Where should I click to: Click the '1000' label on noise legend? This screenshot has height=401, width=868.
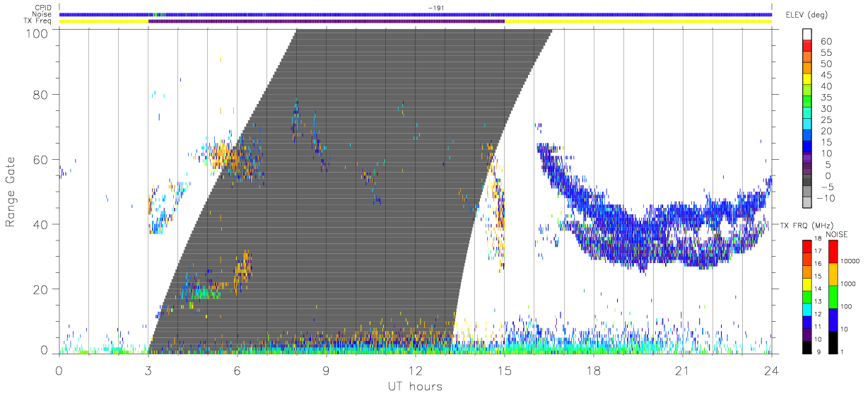(848, 284)
